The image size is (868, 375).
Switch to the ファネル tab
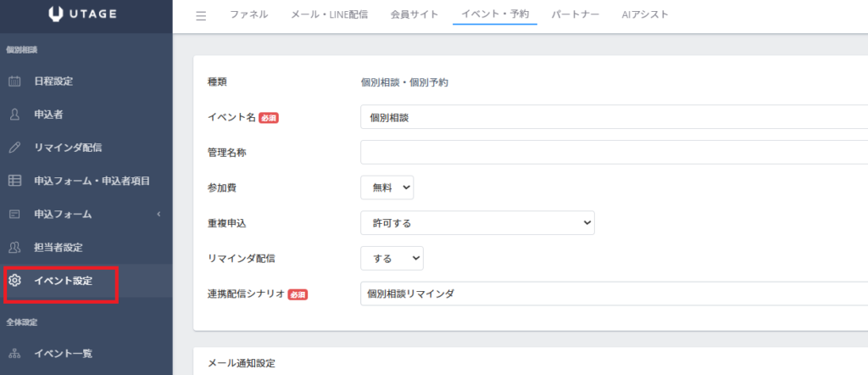[x=249, y=14]
